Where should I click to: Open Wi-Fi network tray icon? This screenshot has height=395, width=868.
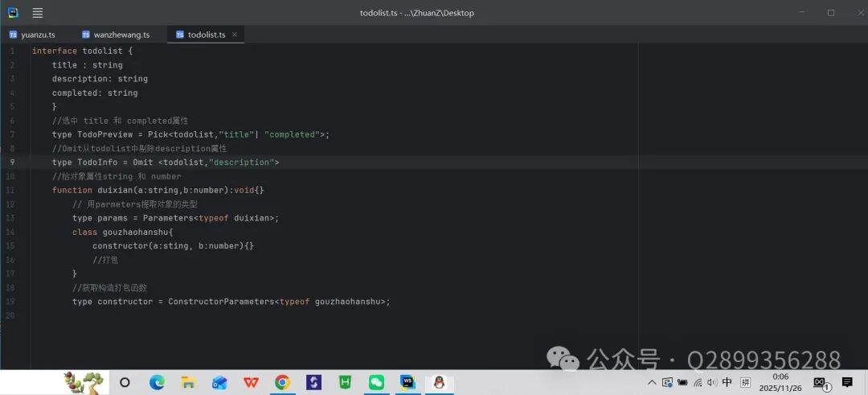tap(698, 382)
